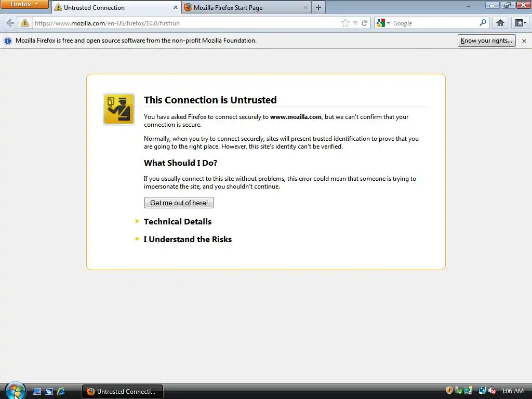Image resolution: width=532 pixels, height=399 pixels.
Task: Dismiss the Mozilla info notification bar
Action: [x=524, y=41]
